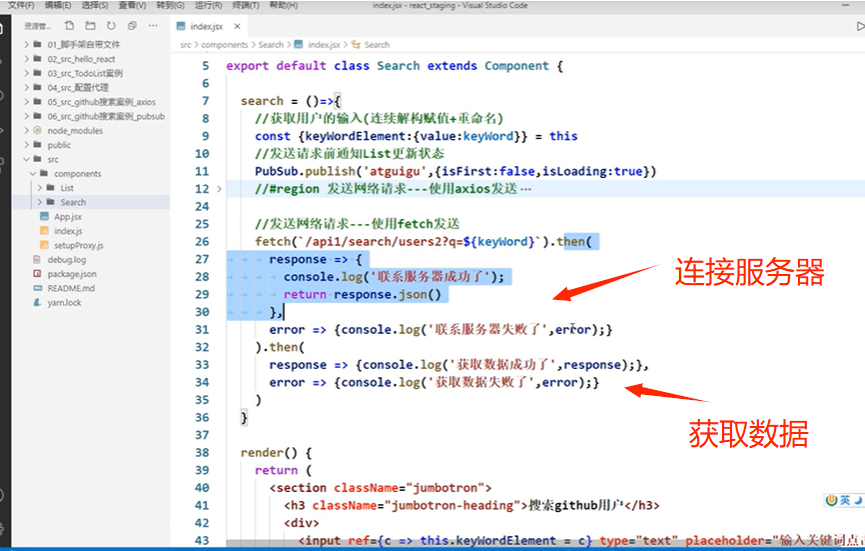Open yarn.lock from the explorer
The width and height of the screenshot is (865, 551).
[x=64, y=302]
